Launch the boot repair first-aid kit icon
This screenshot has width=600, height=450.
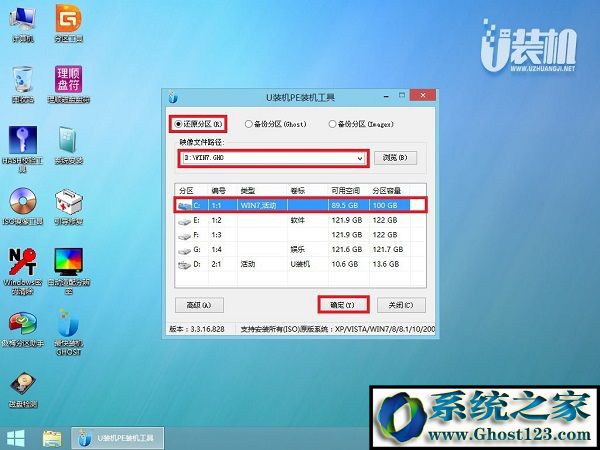[x=68, y=206]
